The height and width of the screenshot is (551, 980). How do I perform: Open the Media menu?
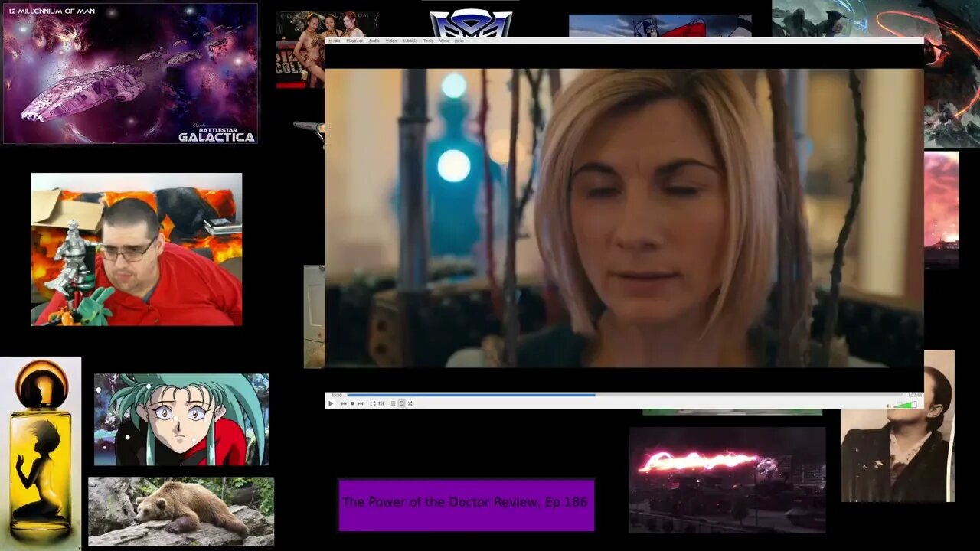click(335, 41)
